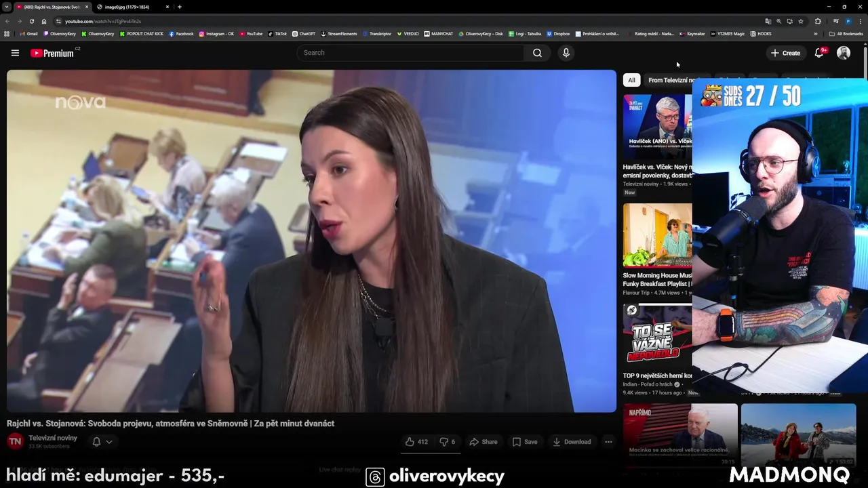Open the POPOUT CHAT KICK bookmark
This screenshot has width=868, height=488.
click(142, 33)
